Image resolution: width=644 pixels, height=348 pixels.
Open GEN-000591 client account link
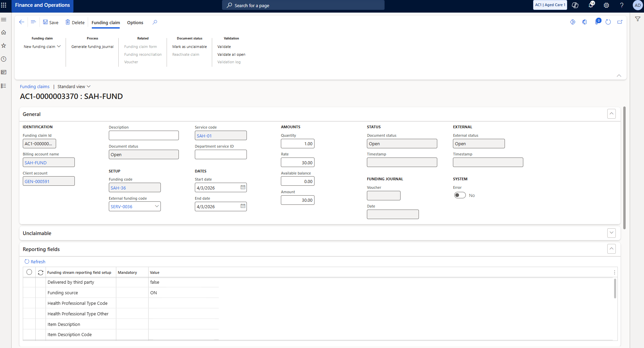(x=37, y=181)
